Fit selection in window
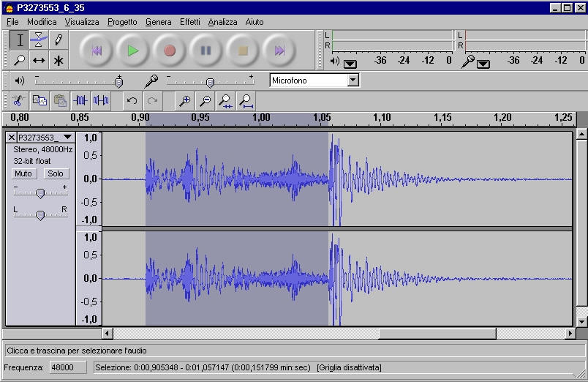 click(x=226, y=100)
